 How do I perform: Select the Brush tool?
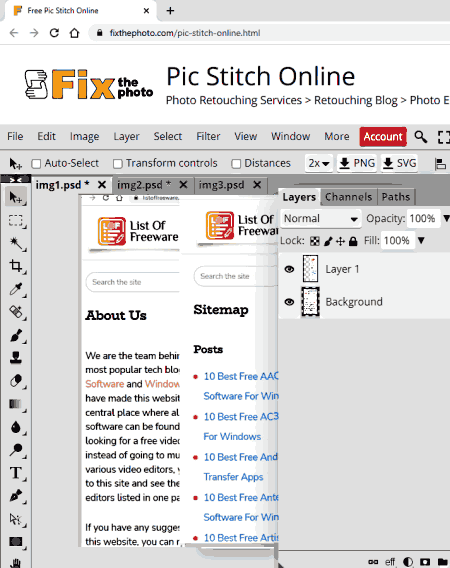point(16,335)
